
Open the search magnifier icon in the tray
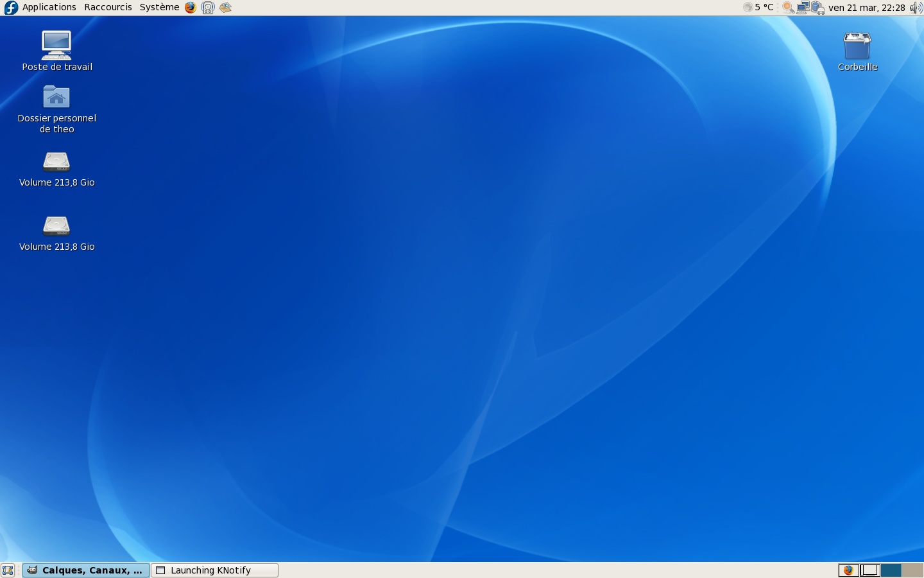788,8
